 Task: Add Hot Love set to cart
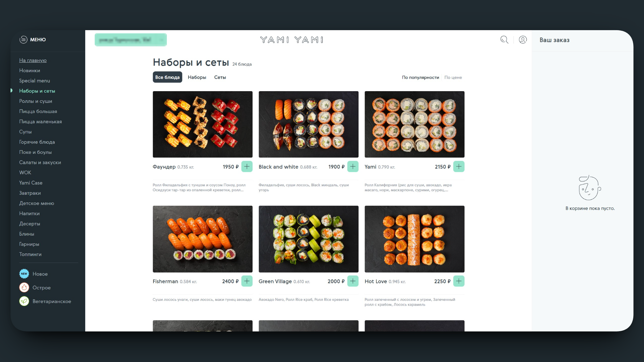pyautogui.click(x=459, y=281)
